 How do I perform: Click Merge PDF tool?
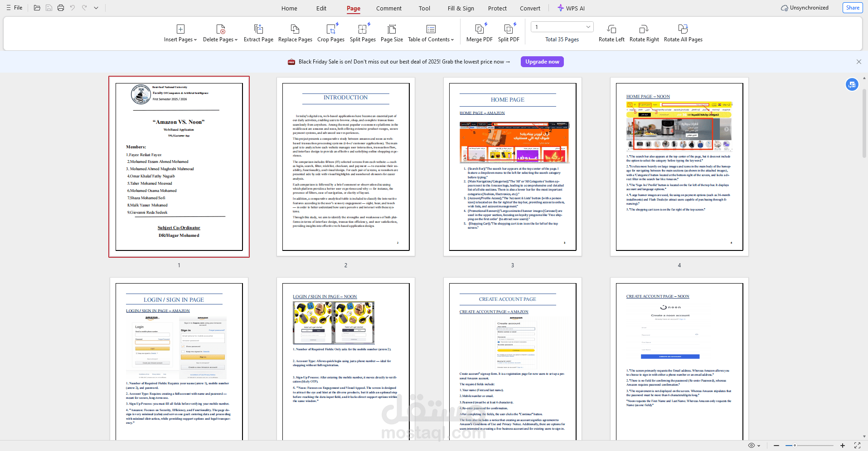point(479,33)
